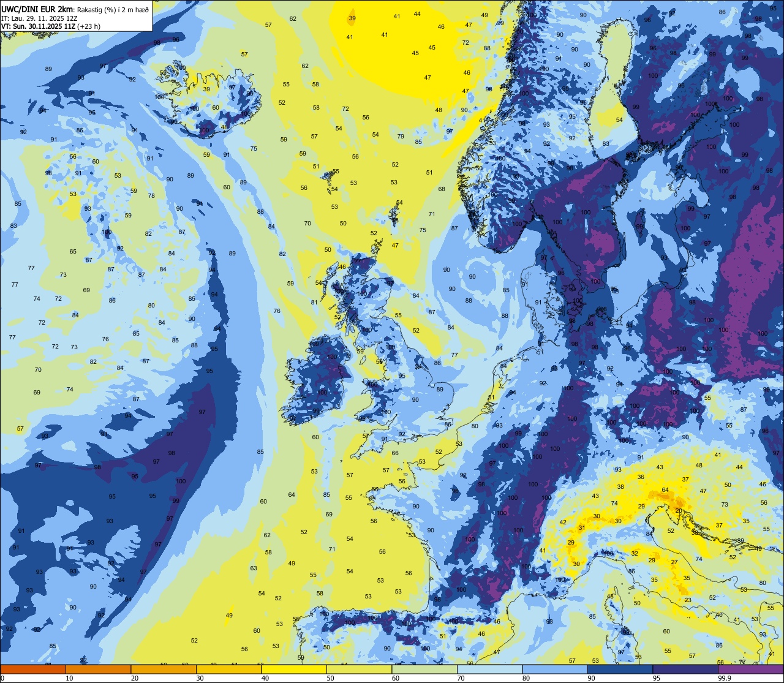Image resolution: width=784 pixels, height=683 pixels.
Task: Pick the light green 60–70 legend swatch
Action: point(424,669)
